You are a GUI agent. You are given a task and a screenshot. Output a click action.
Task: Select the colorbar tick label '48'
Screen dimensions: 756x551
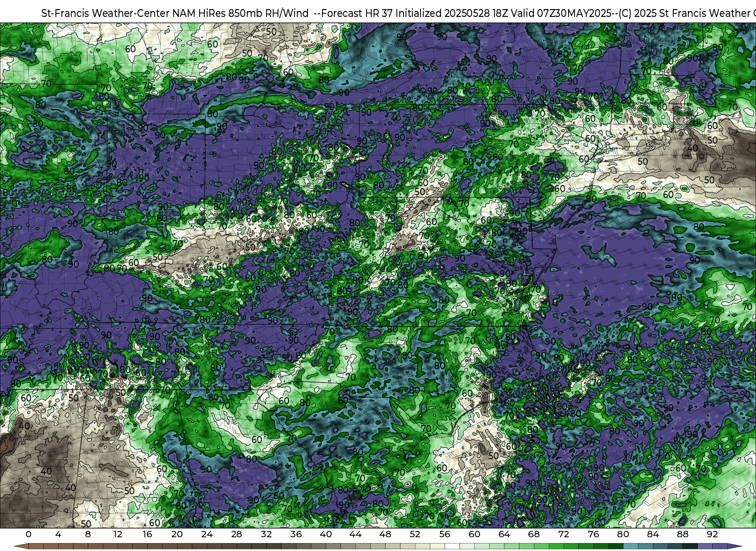click(x=385, y=534)
